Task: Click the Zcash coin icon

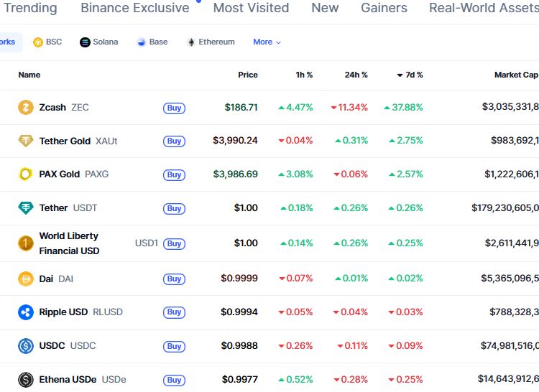Action: [26, 108]
